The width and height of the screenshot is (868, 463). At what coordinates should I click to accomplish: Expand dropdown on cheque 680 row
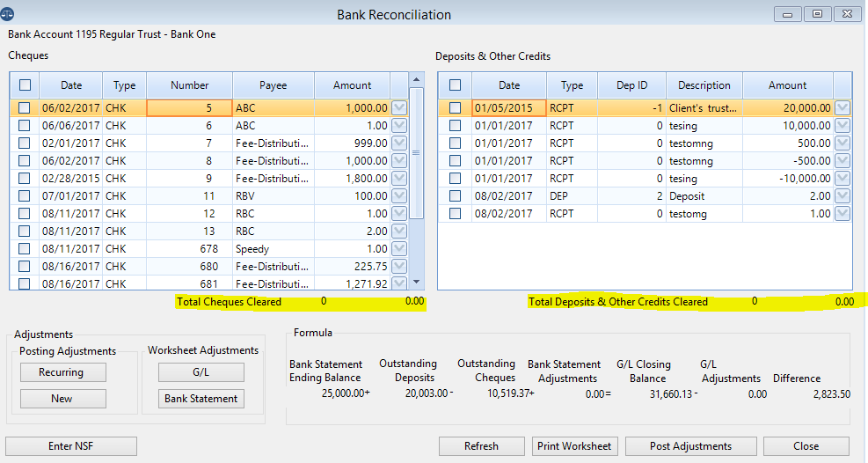(x=399, y=267)
